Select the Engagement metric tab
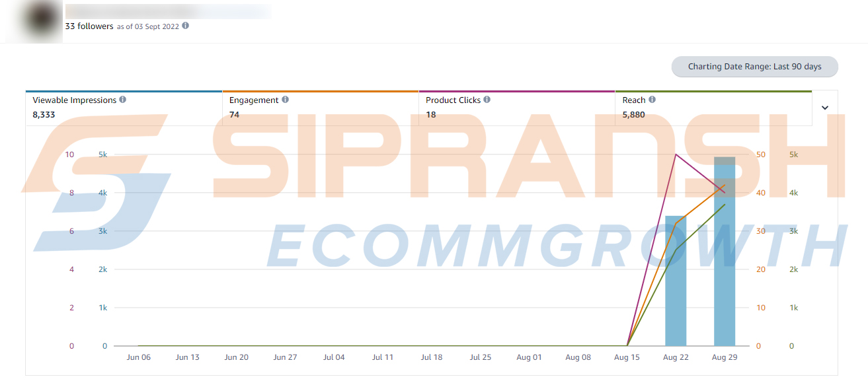The image size is (868, 381). (320, 108)
